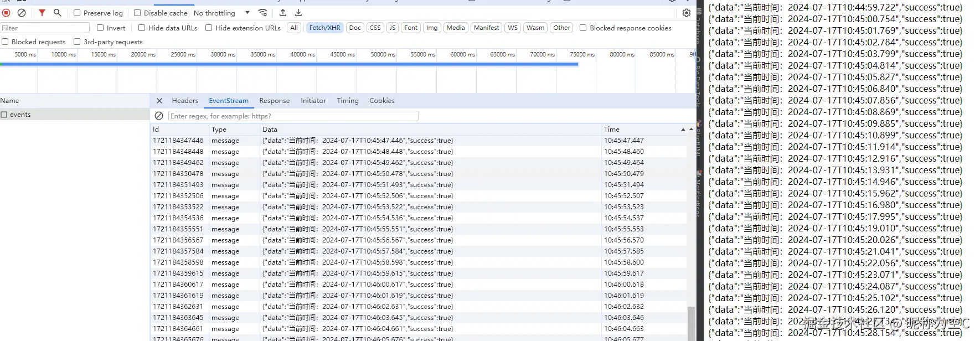Click the Type column header
This screenshot has width=980, height=341.
tap(234, 130)
